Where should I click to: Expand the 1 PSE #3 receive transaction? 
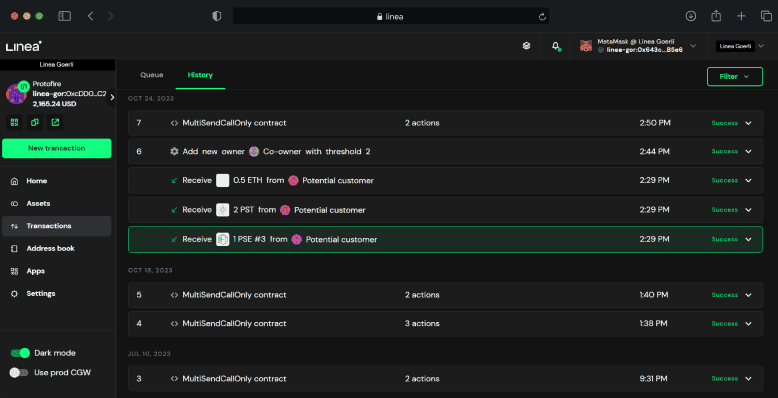pos(748,239)
